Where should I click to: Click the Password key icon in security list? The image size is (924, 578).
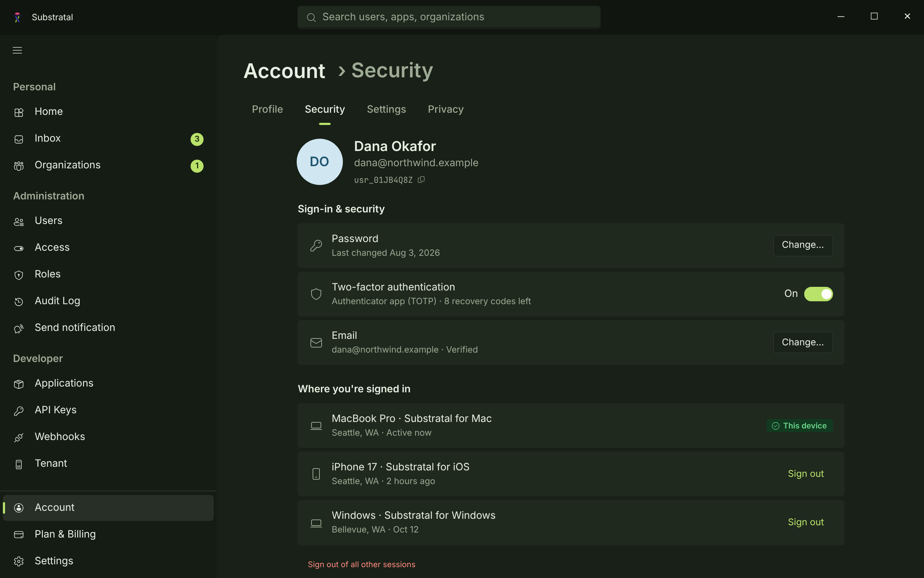point(316,245)
